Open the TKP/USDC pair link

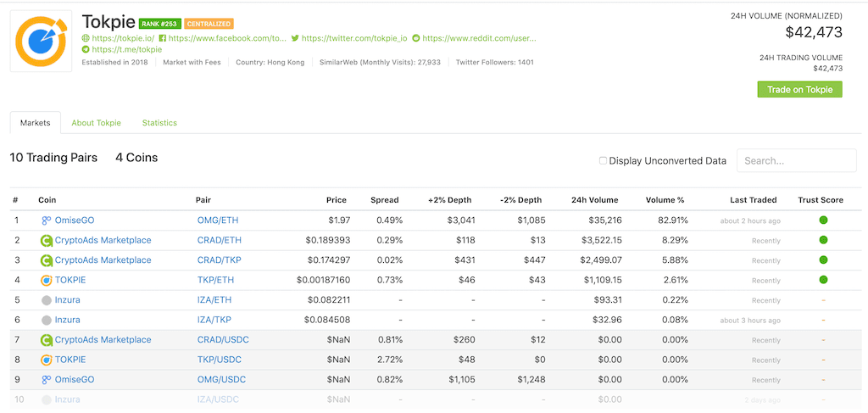click(x=220, y=360)
